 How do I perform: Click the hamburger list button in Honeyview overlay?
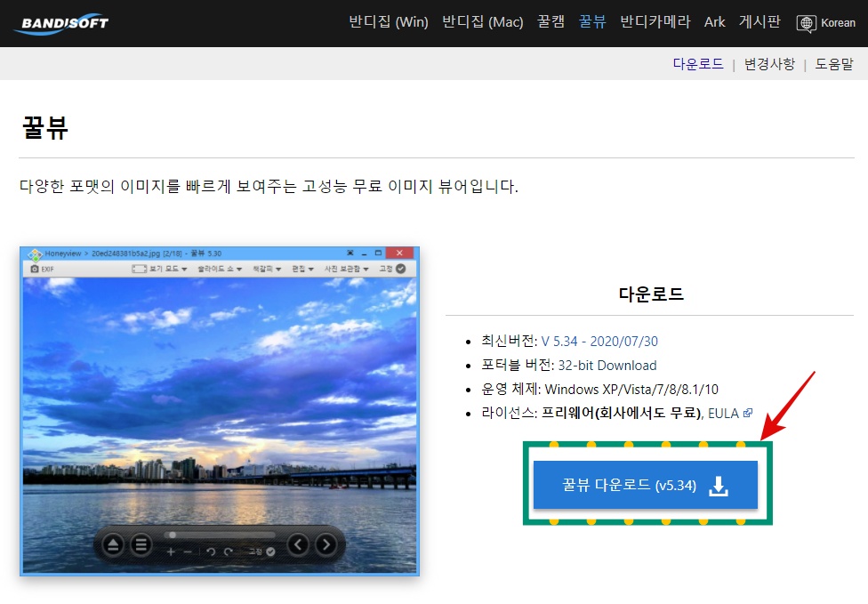pyautogui.click(x=141, y=545)
